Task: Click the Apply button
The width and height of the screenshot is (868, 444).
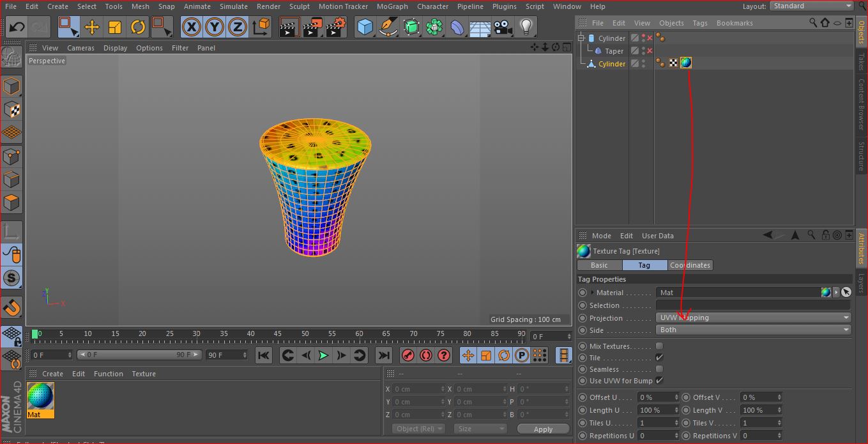Action: click(x=543, y=429)
